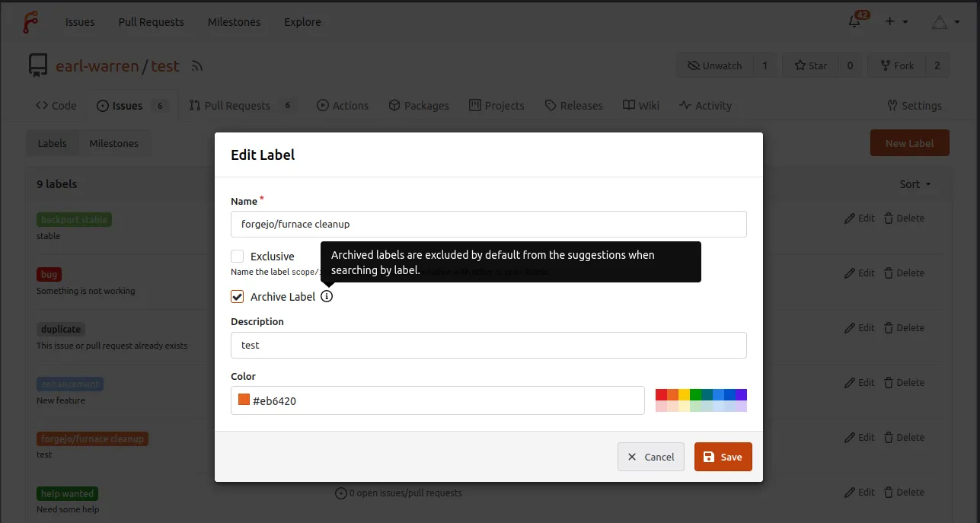Click the Unwatch button
This screenshot has width=980, height=523.
pyautogui.click(x=714, y=65)
